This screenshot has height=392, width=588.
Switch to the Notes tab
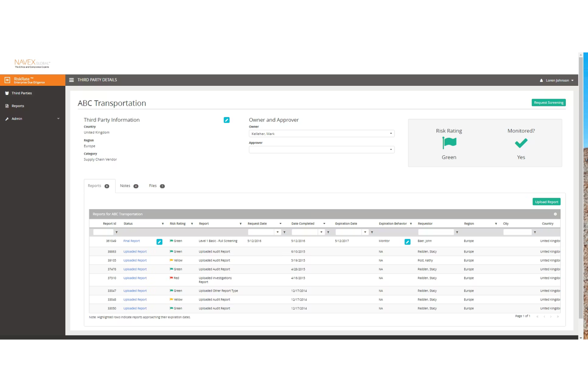(x=125, y=185)
